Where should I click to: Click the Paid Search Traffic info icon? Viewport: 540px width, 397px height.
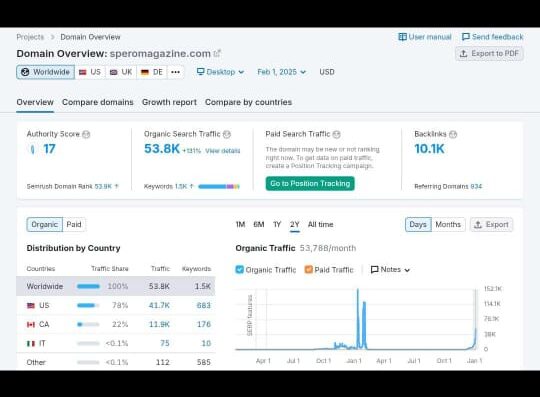coord(336,134)
